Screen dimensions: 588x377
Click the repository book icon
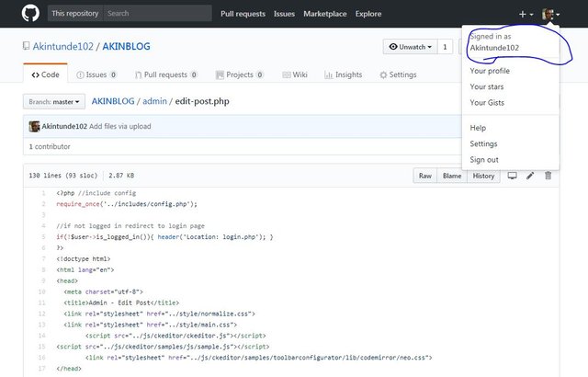(27, 46)
